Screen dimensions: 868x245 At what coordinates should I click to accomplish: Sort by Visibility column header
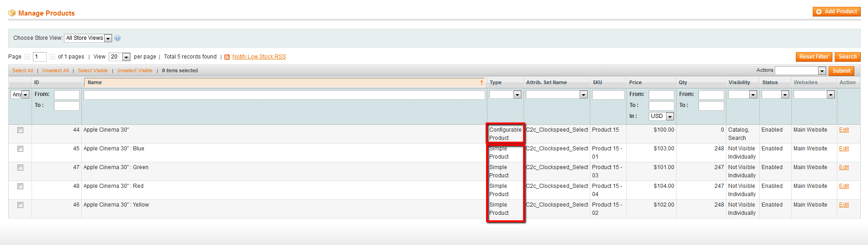click(739, 83)
